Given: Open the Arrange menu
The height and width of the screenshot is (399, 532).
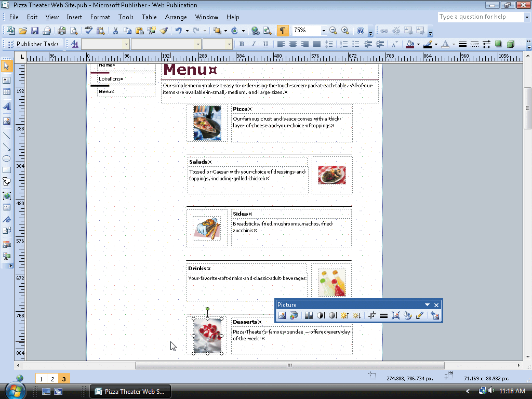Looking at the screenshot, I should 176,17.
